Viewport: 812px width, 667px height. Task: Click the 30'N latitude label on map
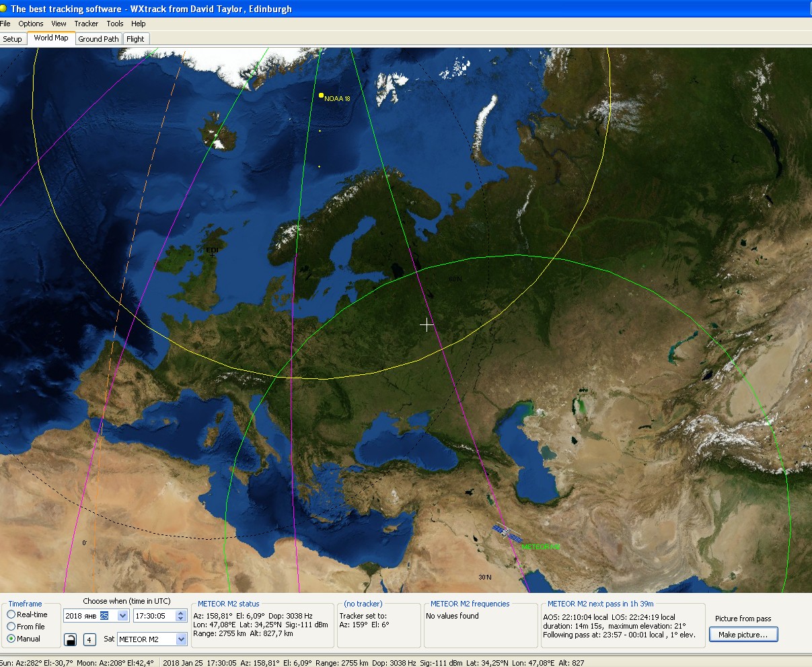coord(485,577)
